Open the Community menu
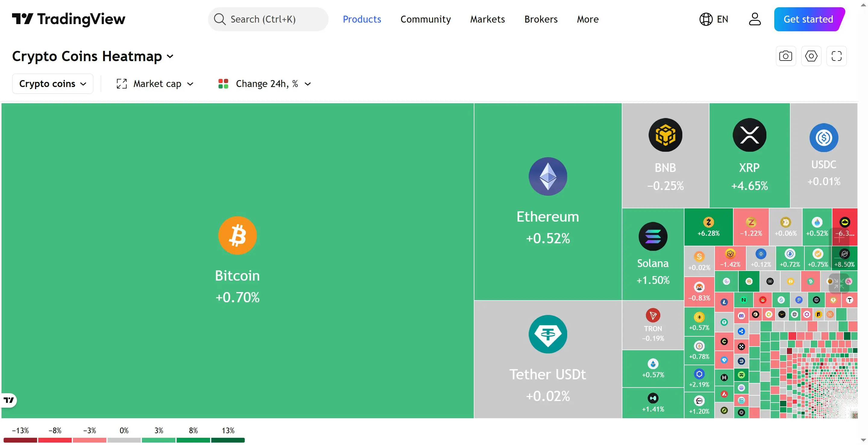Viewport: 868px width, 445px height. coord(426,19)
